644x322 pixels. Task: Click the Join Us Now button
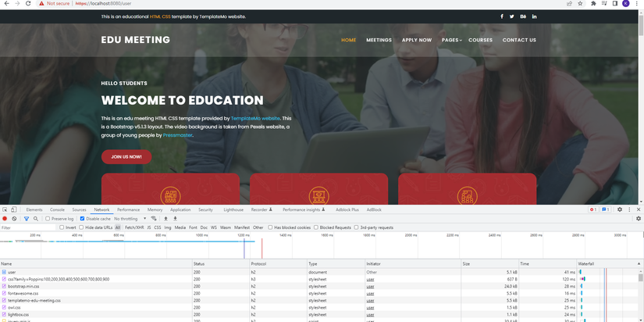click(x=126, y=156)
